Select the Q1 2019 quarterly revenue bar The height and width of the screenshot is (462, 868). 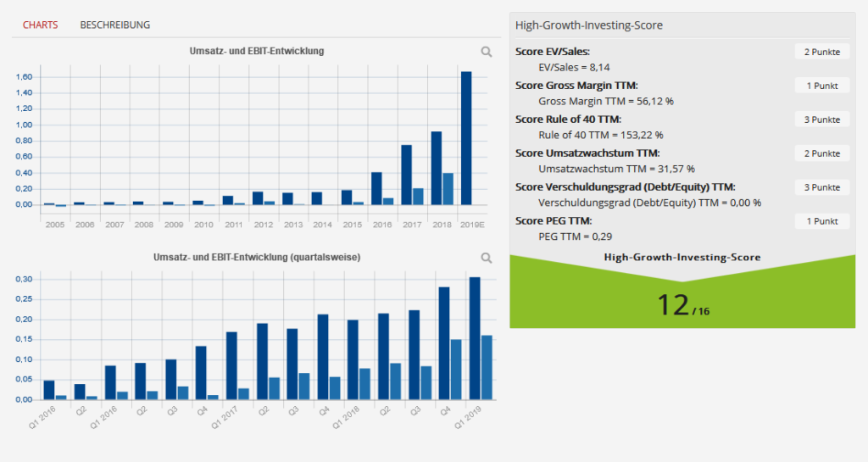[x=475, y=338]
